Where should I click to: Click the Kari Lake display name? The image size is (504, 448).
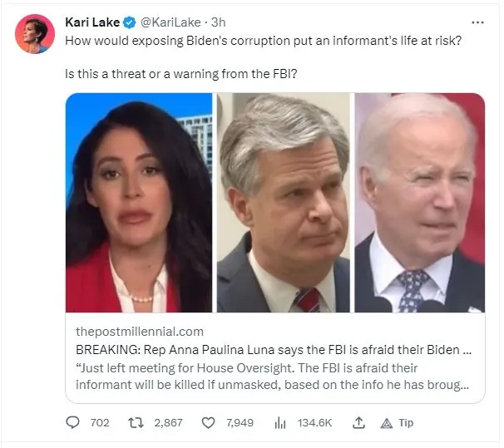point(92,22)
